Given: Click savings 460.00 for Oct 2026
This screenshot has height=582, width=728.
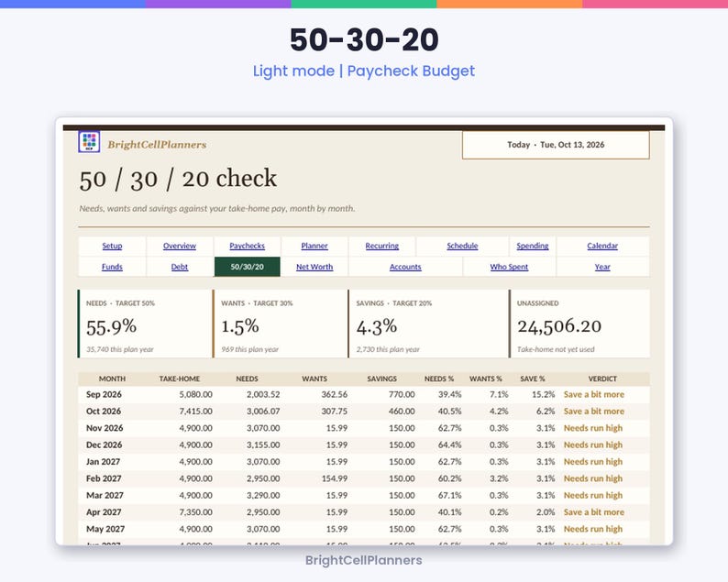Looking at the screenshot, I should [x=402, y=412].
